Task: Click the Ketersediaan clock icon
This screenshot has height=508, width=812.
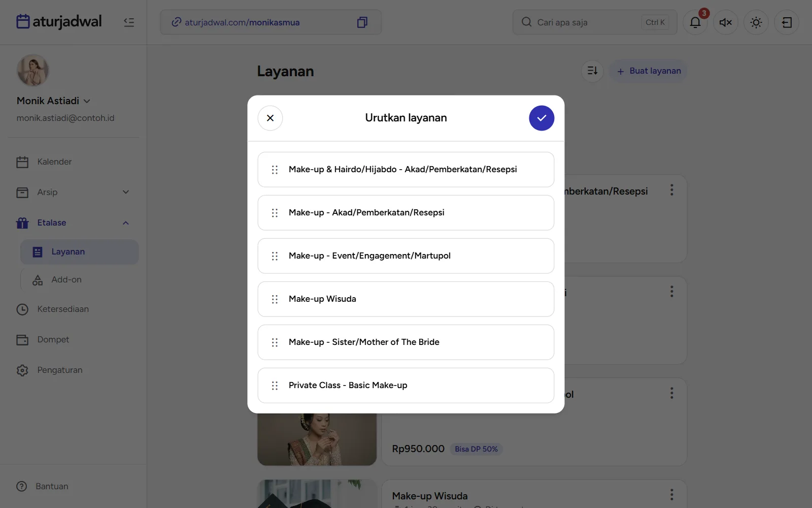Action: [x=22, y=309]
